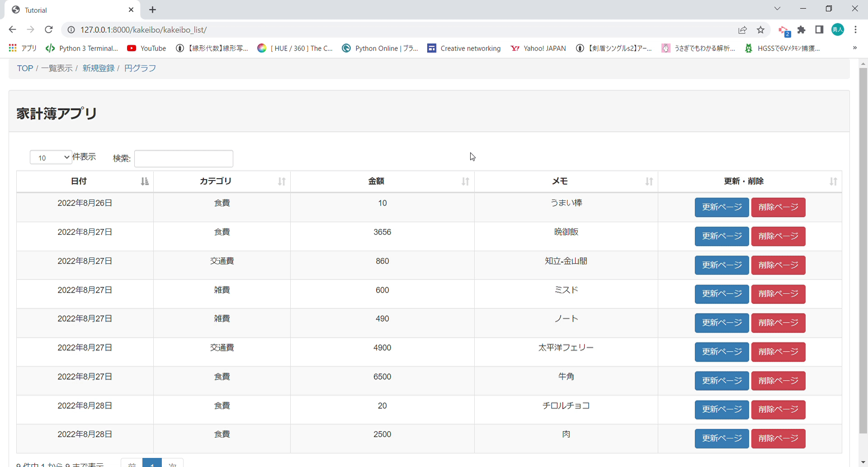
Task: Open the 円グラフ breadcrumb link
Action: pyautogui.click(x=140, y=68)
